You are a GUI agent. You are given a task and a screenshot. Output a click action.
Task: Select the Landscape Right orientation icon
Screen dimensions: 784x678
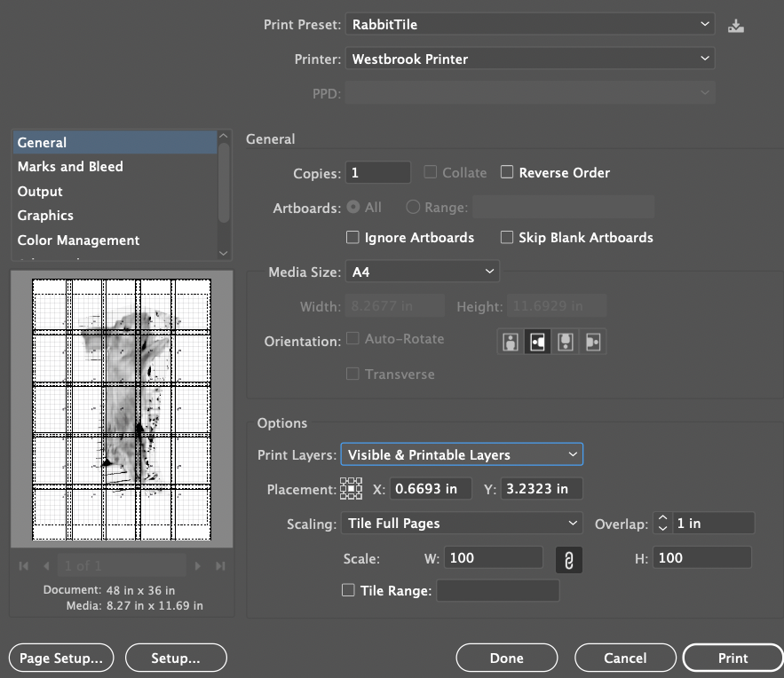(592, 342)
